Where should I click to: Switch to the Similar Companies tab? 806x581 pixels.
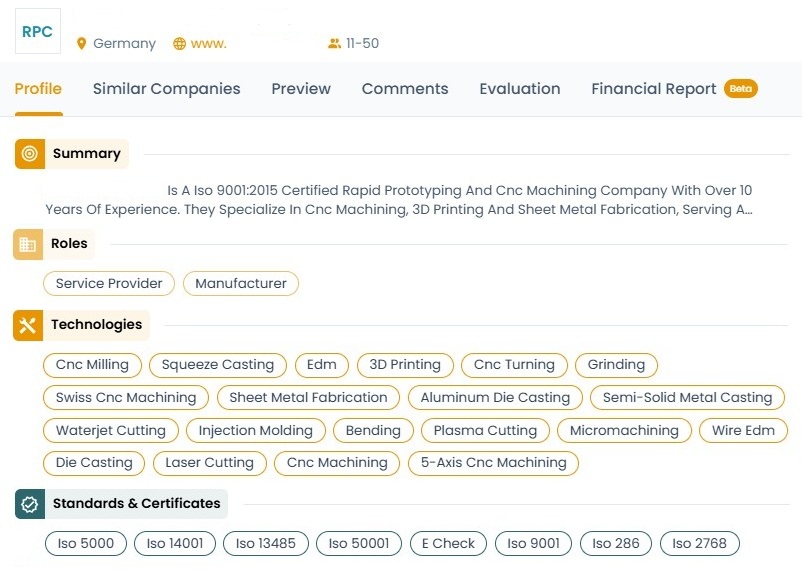tap(166, 89)
